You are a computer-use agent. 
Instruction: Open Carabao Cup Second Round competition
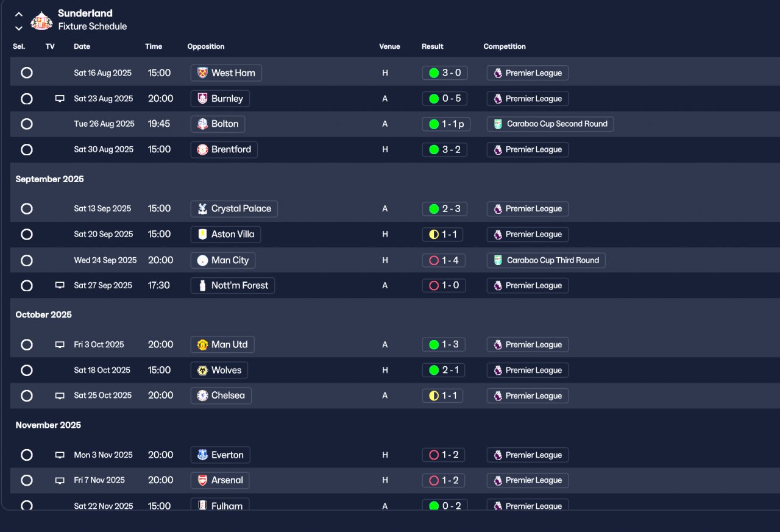tap(550, 124)
